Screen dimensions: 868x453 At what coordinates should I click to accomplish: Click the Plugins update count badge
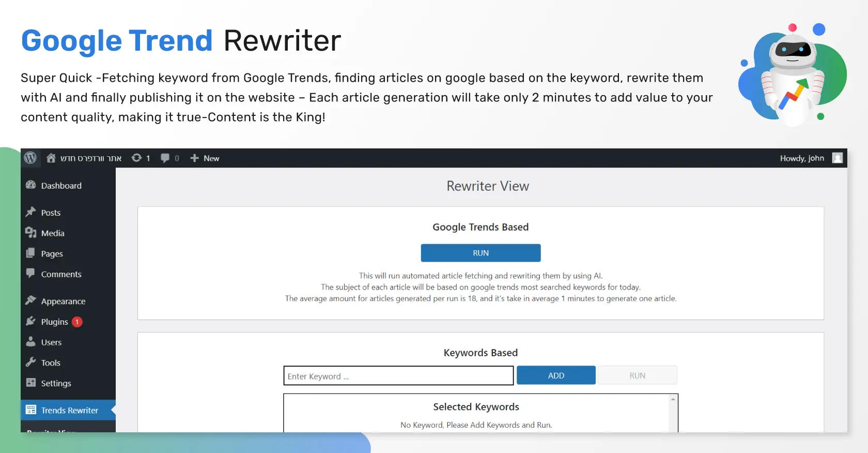[77, 322]
